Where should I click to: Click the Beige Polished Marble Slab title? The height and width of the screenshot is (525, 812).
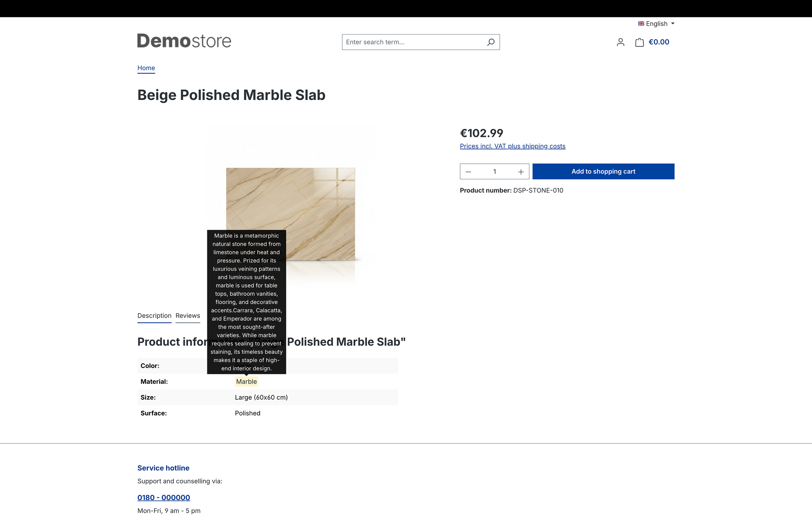pyautogui.click(x=231, y=95)
